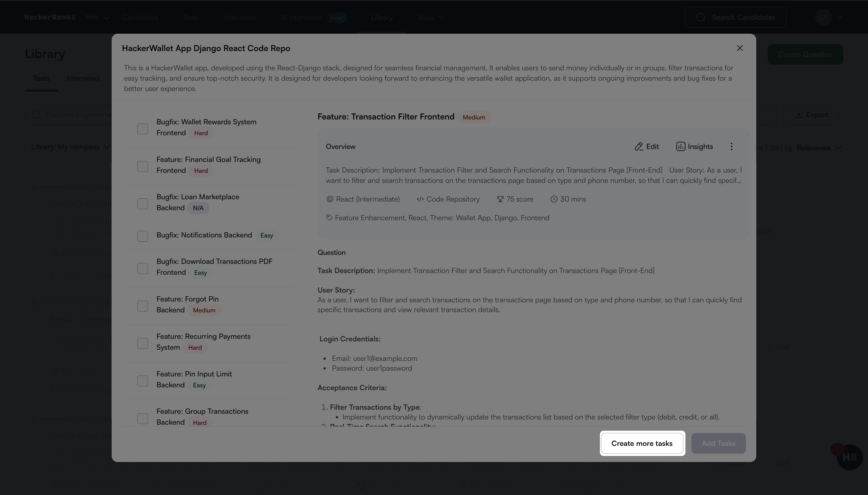Image resolution: width=868 pixels, height=495 pixels.
Task: Click the Create more tasks button
Action: (x=642, y=443)
